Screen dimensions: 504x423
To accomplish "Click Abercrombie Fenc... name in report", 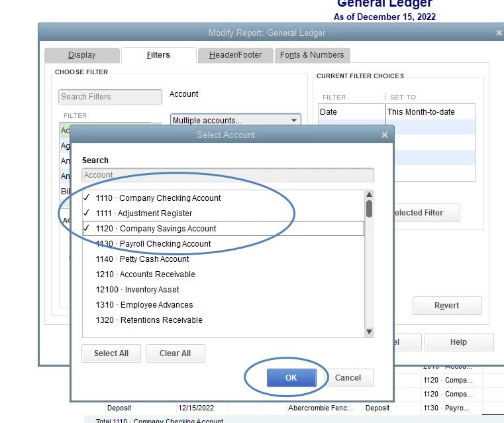I will click(320, 408).
